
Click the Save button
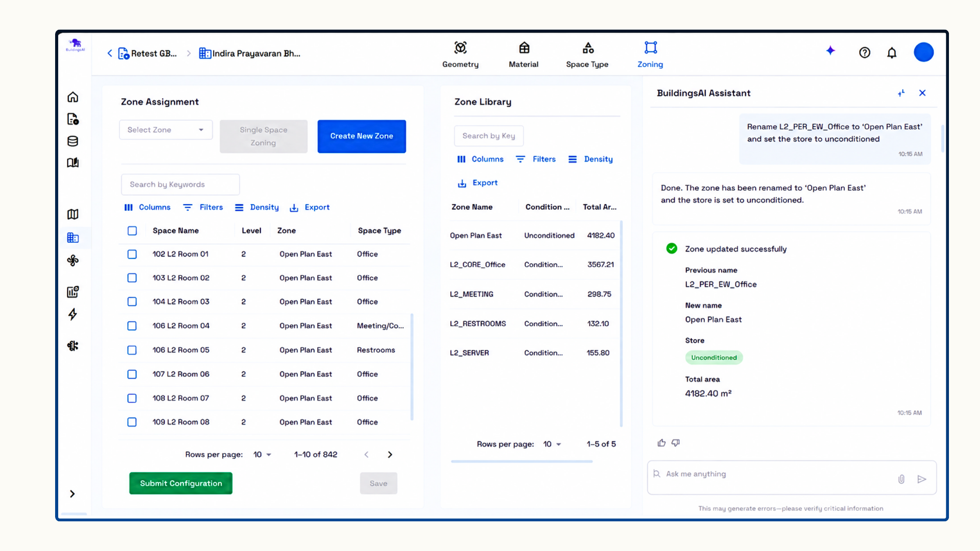pyautogui.click(x=378, y=483)
